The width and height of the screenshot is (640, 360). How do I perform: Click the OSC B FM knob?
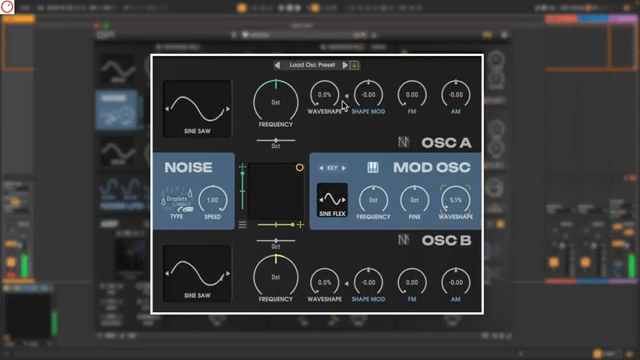[412, 282]
